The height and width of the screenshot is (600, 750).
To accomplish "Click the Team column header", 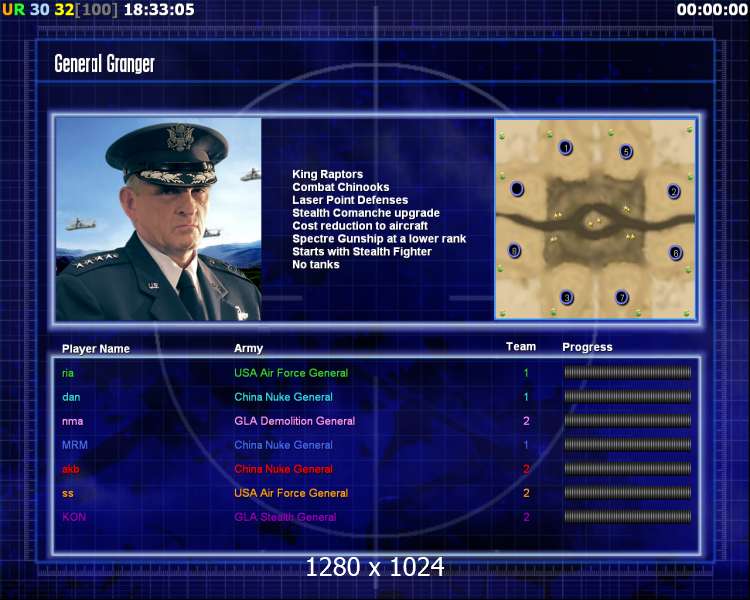I will (x=521, y=347).
